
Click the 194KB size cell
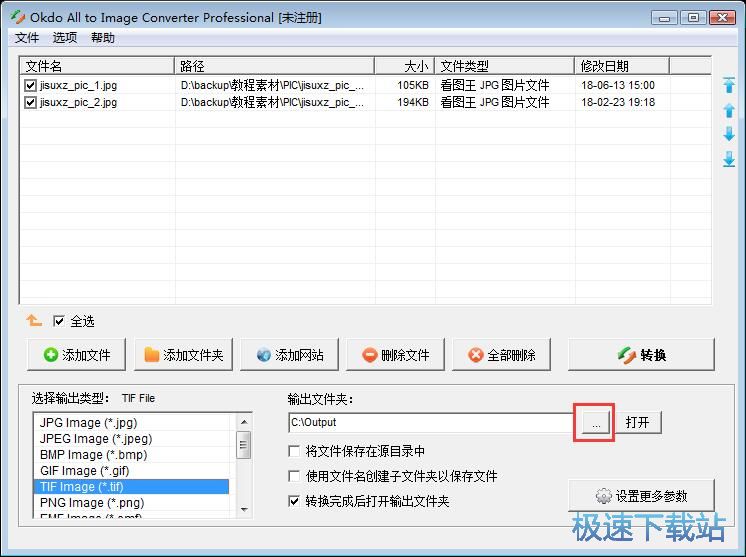click(412, 102)
